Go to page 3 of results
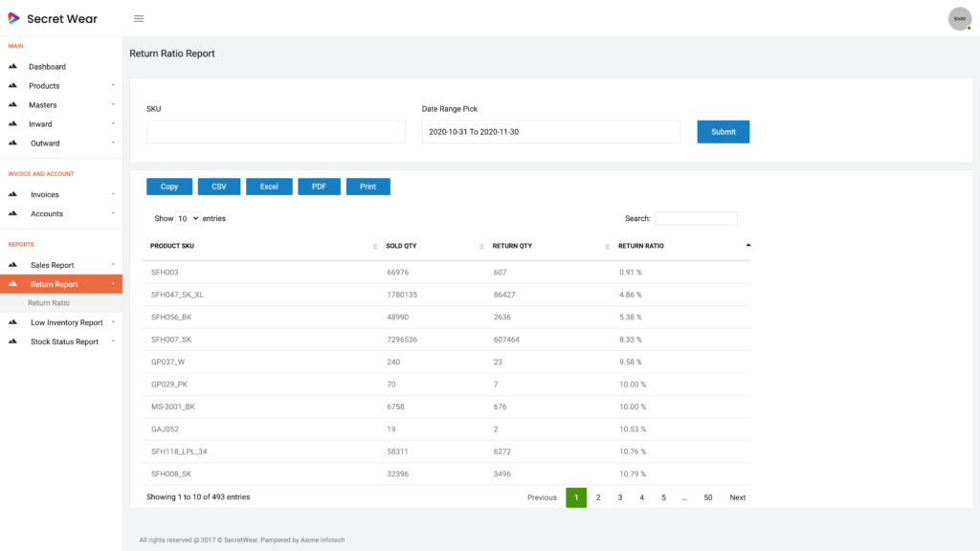 [620, 497]
